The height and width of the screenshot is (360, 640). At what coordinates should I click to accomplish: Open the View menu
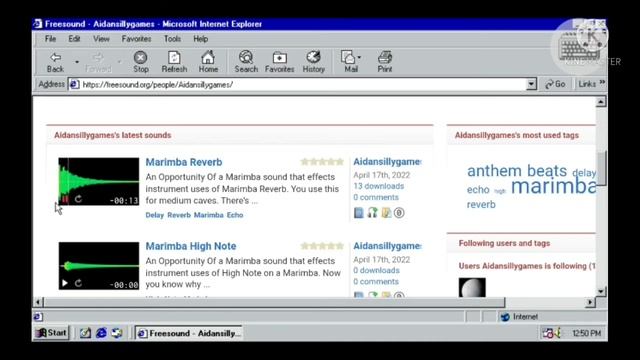(x=101, y=39)
